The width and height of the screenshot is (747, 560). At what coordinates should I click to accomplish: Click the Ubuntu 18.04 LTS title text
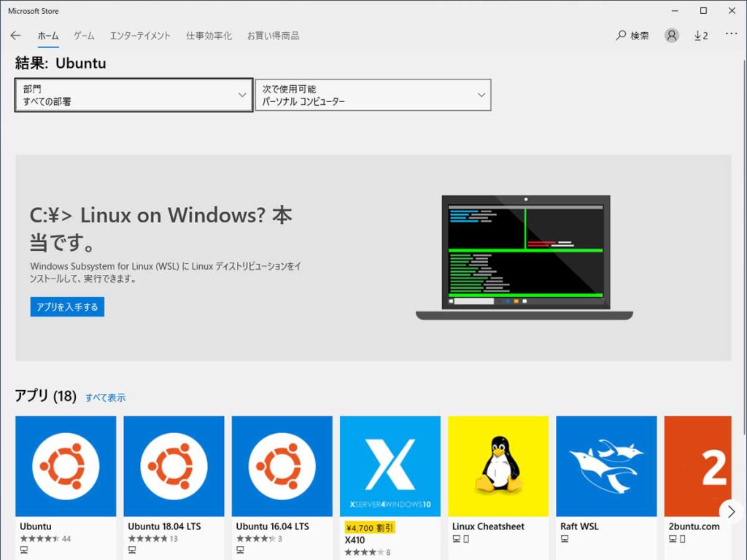click(x=164, y=526)
